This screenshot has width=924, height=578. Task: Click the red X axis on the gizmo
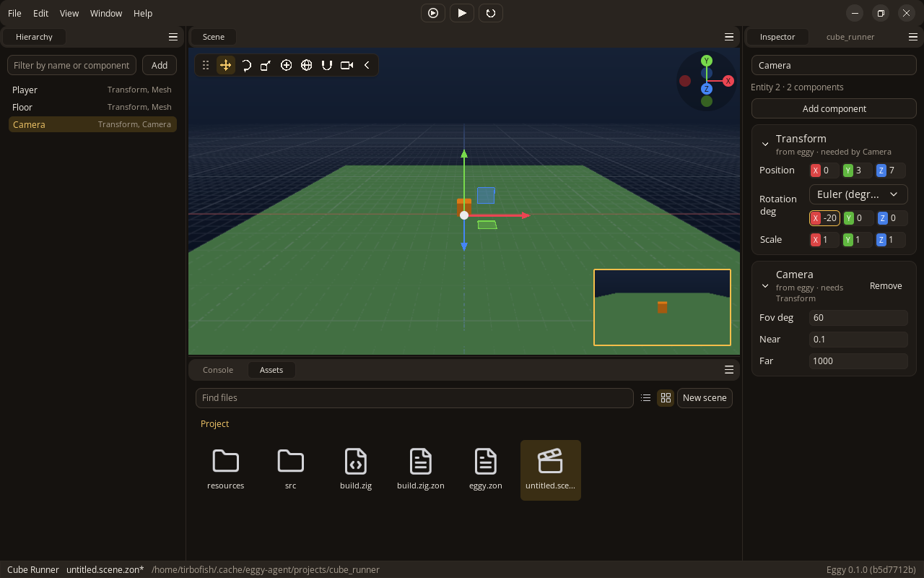[728, 81]
